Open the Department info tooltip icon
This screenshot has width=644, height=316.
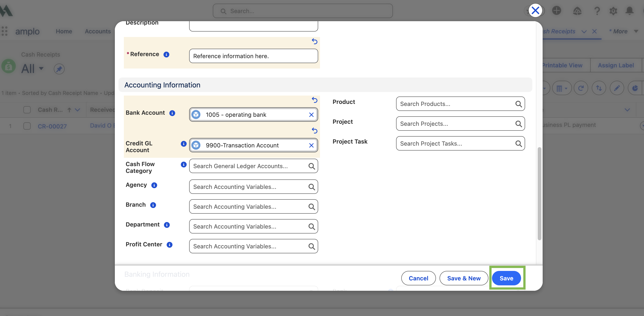tap(167, 225)
